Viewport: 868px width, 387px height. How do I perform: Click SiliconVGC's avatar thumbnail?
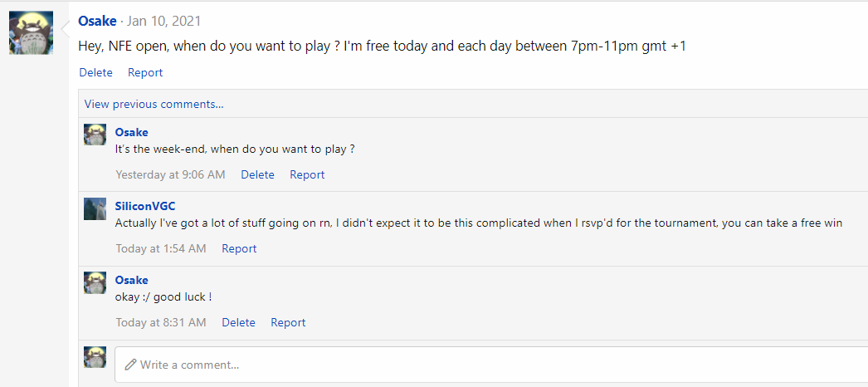(x=95, y=208)
